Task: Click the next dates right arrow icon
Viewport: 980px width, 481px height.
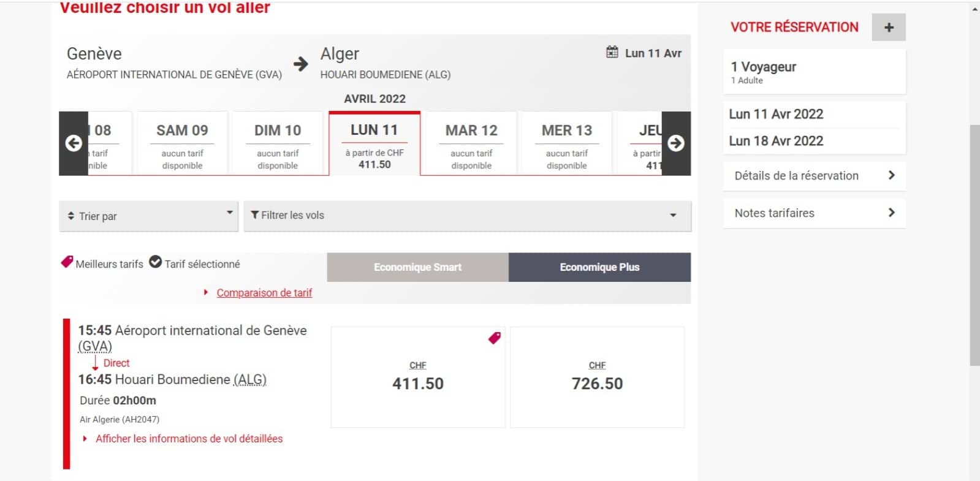Action: (676, 143)
